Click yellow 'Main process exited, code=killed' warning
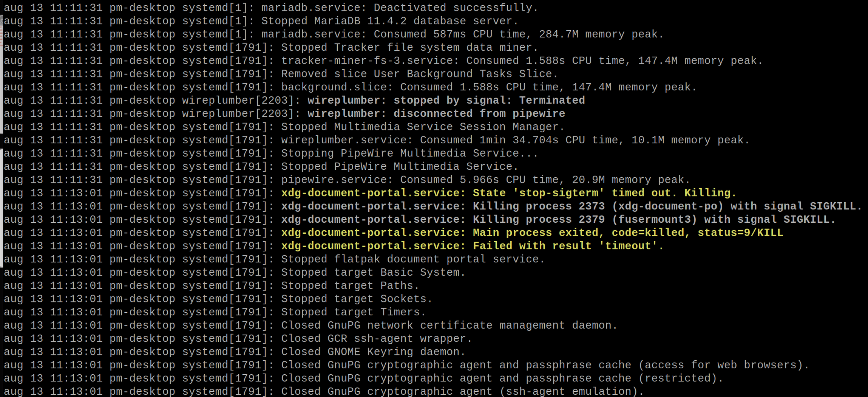The width and height of the screenshot is (868, 397). [x=532, y=233]
